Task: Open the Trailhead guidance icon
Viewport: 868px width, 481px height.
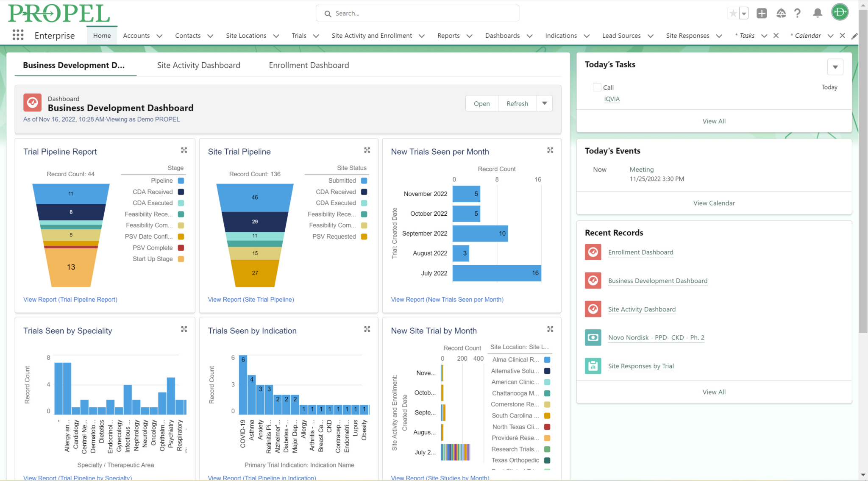Action: (x=781, y=14)
